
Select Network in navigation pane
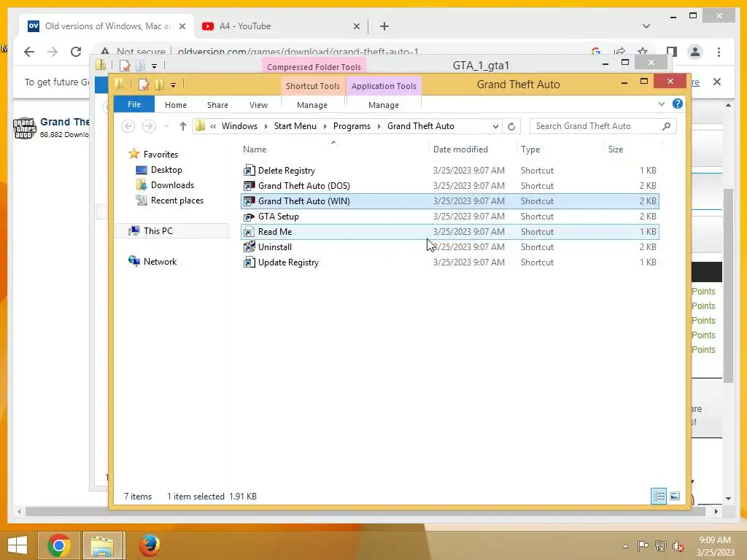coord(160,262)
